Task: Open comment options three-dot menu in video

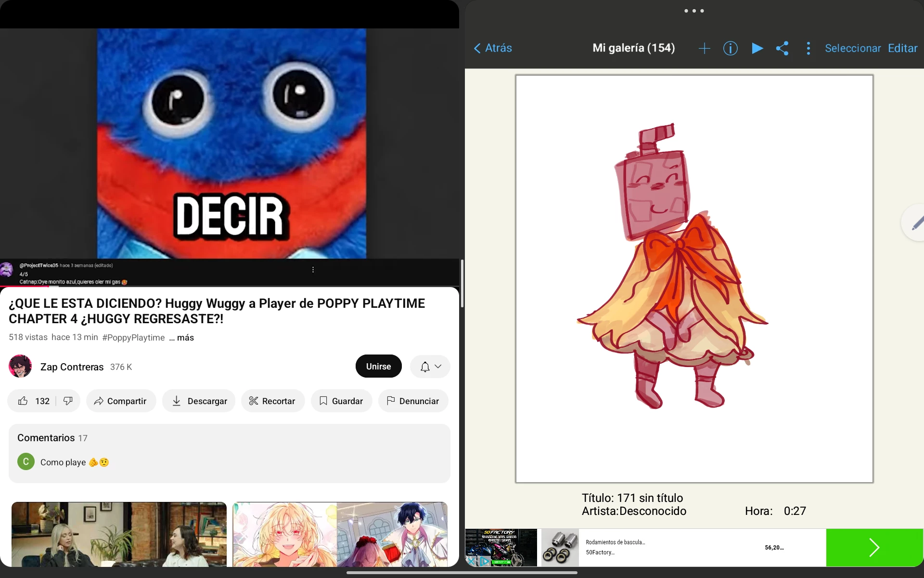Action: pos(313,270)
